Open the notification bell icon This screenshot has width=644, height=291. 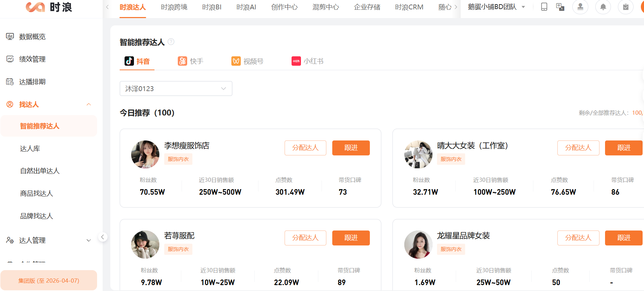[603, 7]
